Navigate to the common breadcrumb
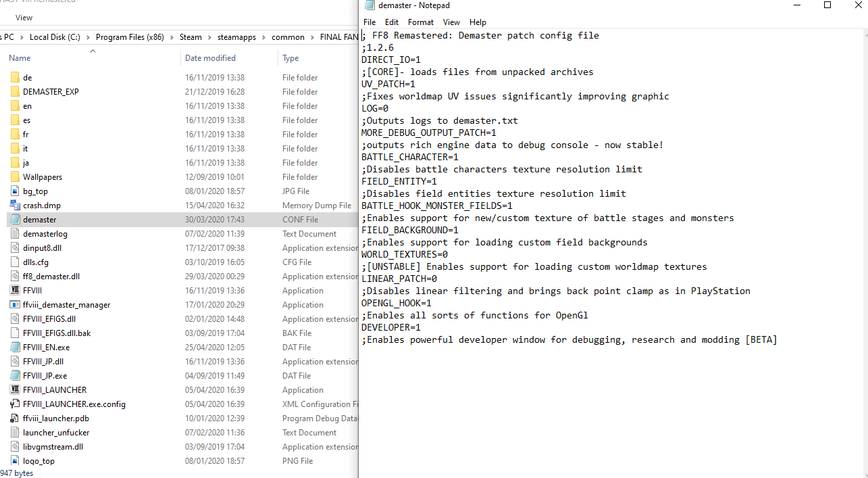 pyautogui.click(x=288, y=37)
